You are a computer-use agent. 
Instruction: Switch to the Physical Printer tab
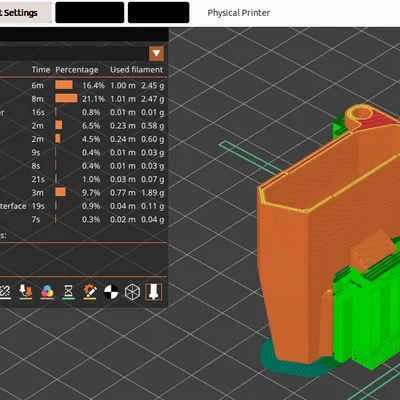(x=239, y=13)
